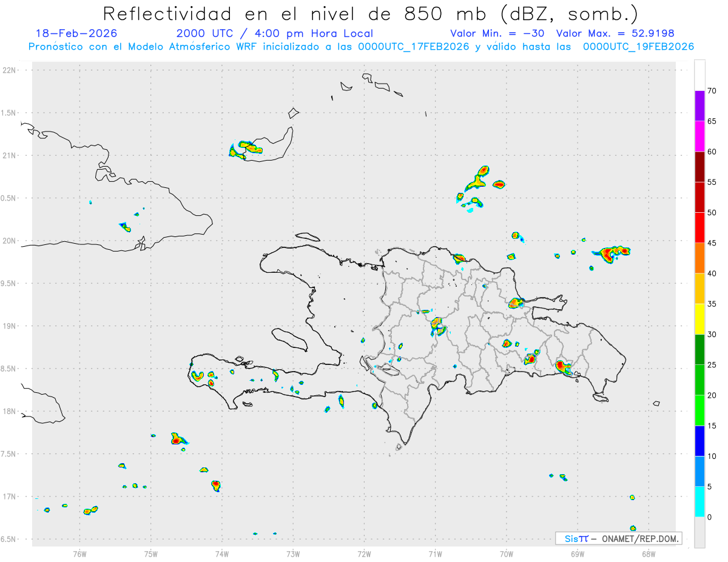728x562 pixels.
Task: Select the dark green 25-30 dBZ color band
Action: 699,350
